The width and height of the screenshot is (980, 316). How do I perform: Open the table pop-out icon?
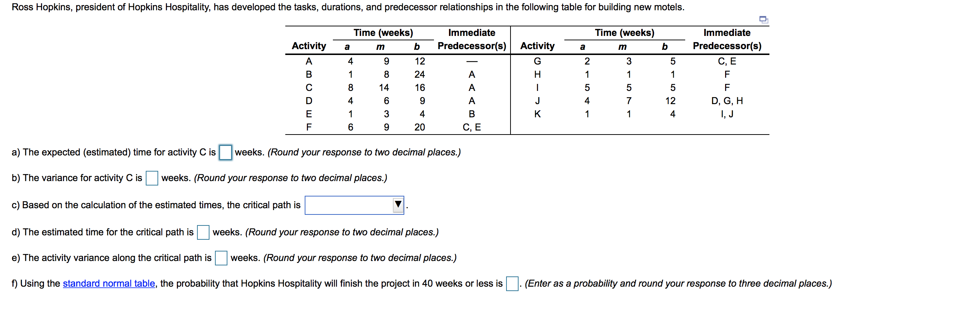click(x=763, y=19)
